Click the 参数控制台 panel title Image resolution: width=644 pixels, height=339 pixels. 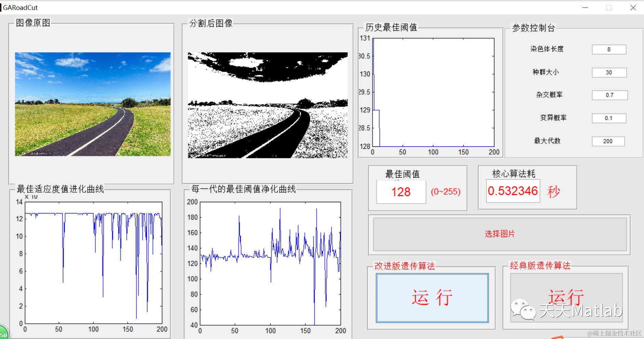coord(533,28)
